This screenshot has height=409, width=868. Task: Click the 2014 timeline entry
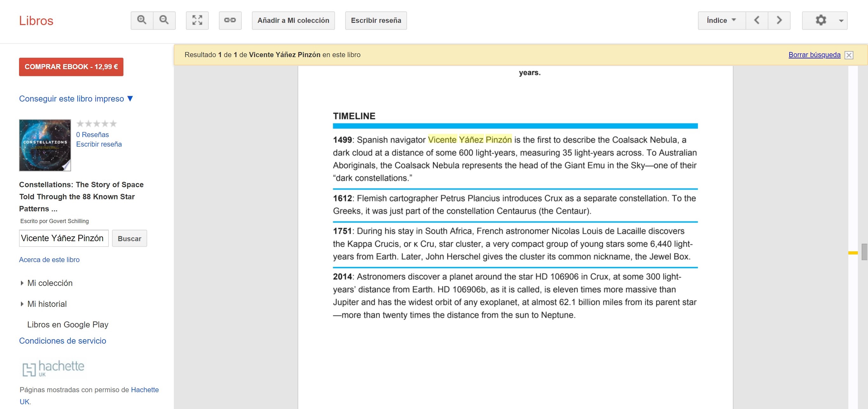(x=515, y=296)
